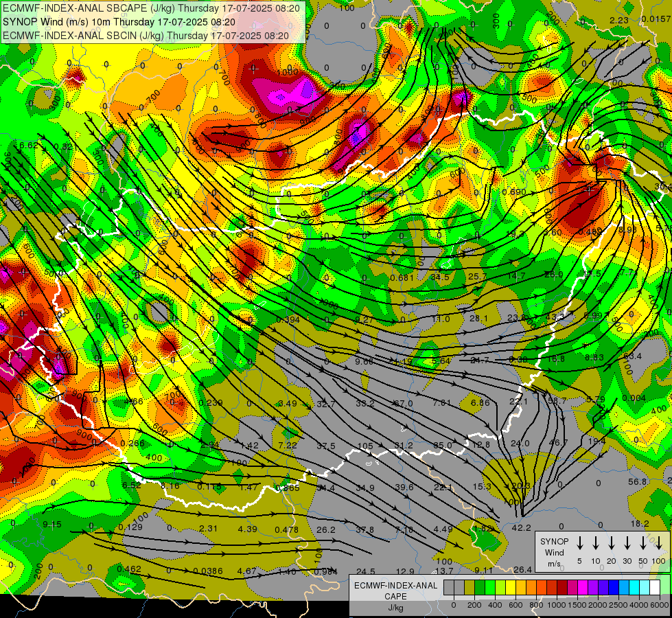Select the pure yellow CAPE legend swatch
Image resolution: width=672 pixels, height=618 pixels.
click(511, 587)
